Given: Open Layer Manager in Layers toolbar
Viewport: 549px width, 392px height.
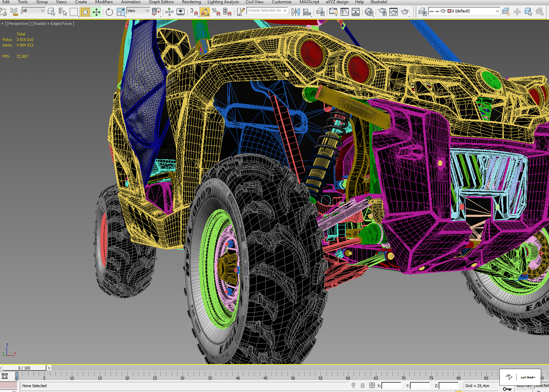Looking at the screenshot, I should [422, 12].
